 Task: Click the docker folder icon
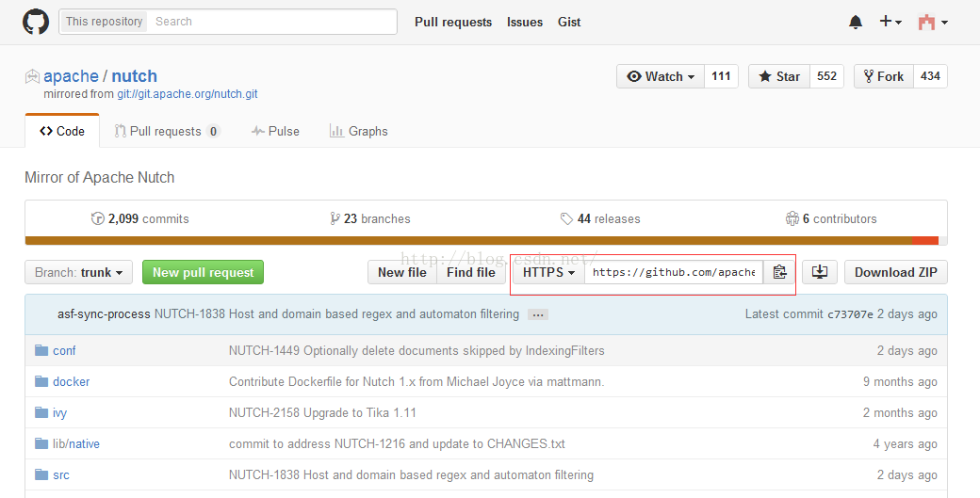pyautogui.click(x=41, y=381)
